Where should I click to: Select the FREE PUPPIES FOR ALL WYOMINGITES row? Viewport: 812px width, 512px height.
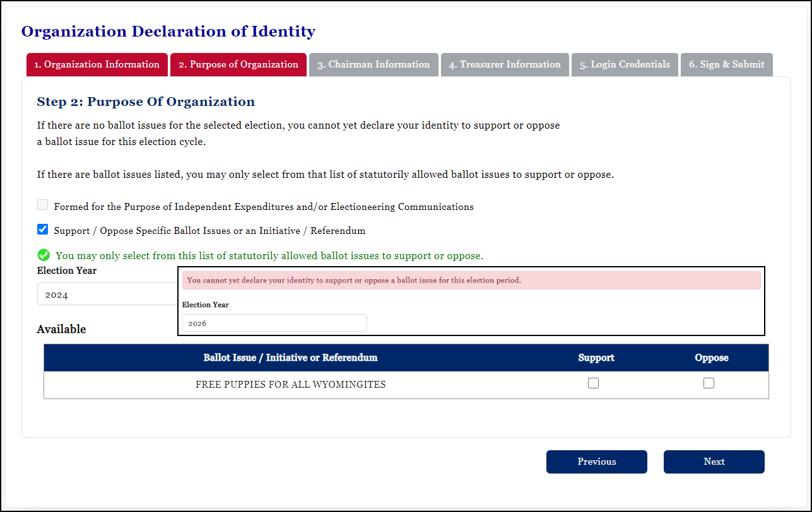click(290, 384)
